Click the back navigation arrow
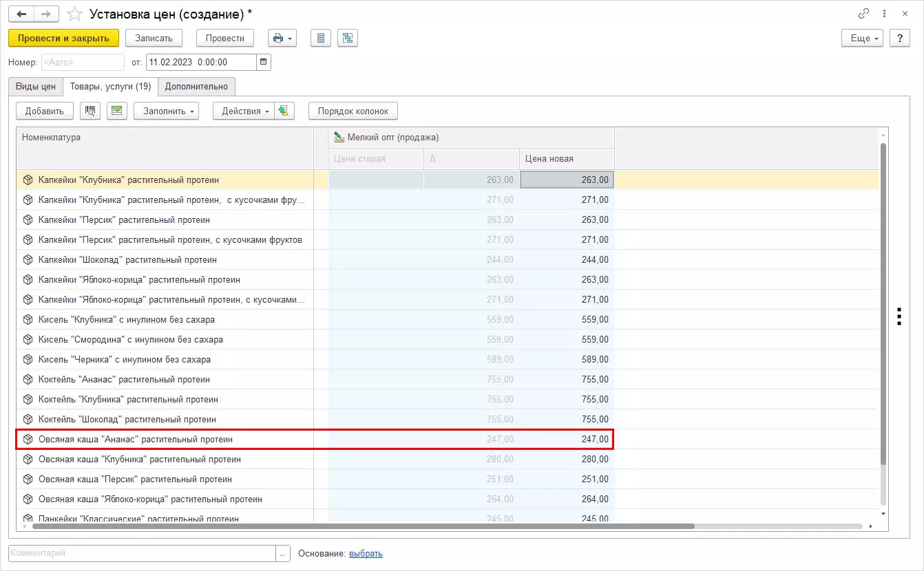924x571 pixels. click(21, 14)
